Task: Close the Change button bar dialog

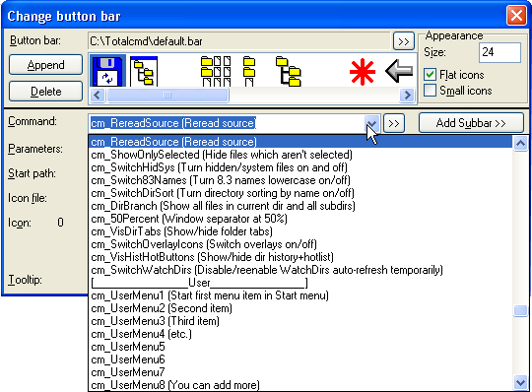Action: [x=516, y=15]
